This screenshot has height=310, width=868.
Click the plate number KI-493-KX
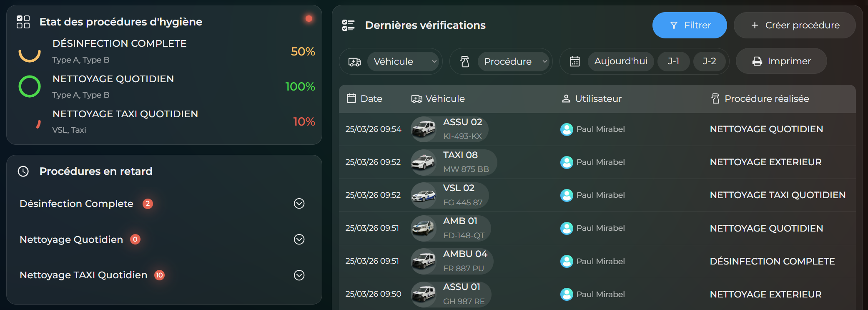tap(462, 136)
